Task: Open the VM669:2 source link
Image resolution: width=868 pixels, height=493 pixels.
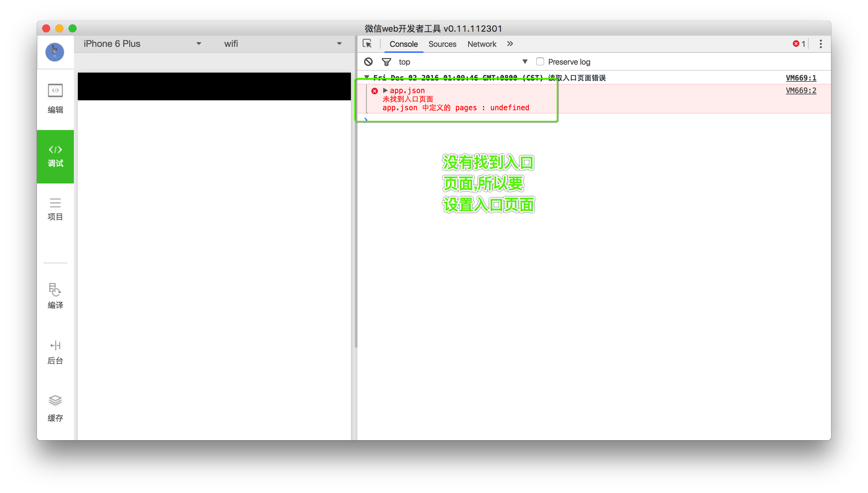Action: pyautogui.click(x=800, y=90)
